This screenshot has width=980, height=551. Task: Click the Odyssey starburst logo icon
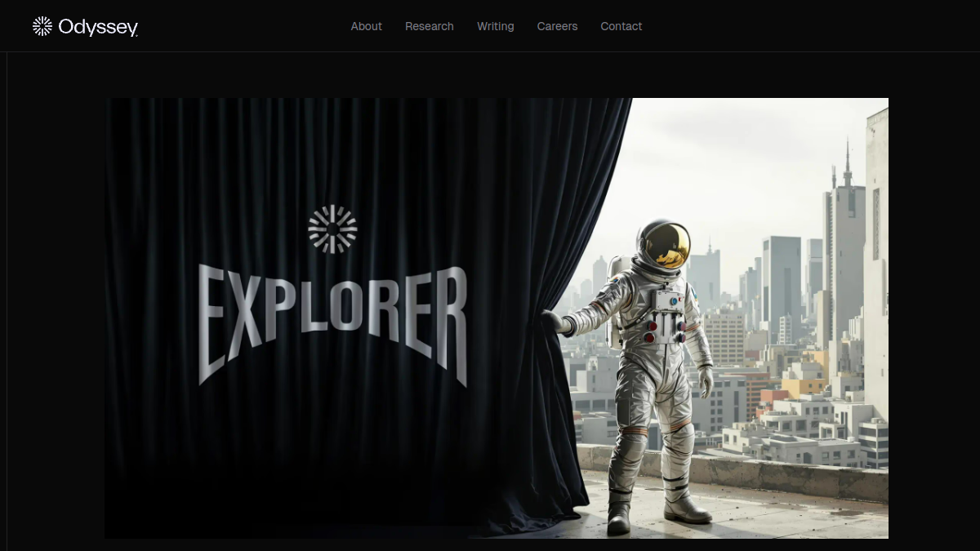(x=42, y=26)
